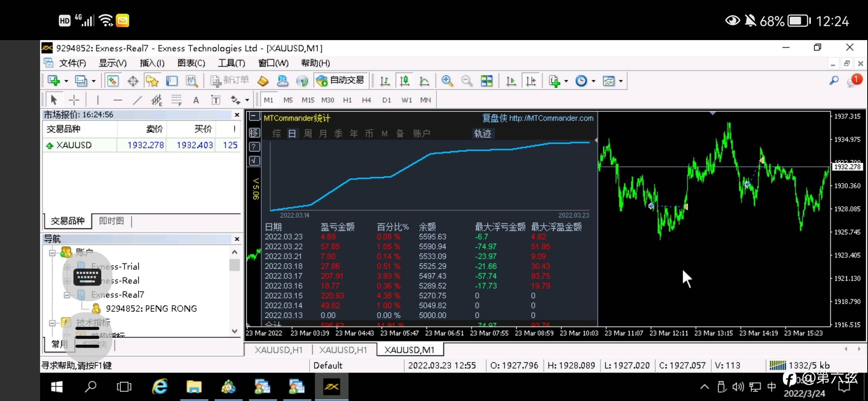Open the Templates dropdown arrow
This screenshot has width=868, height=401.
(621, 81)
